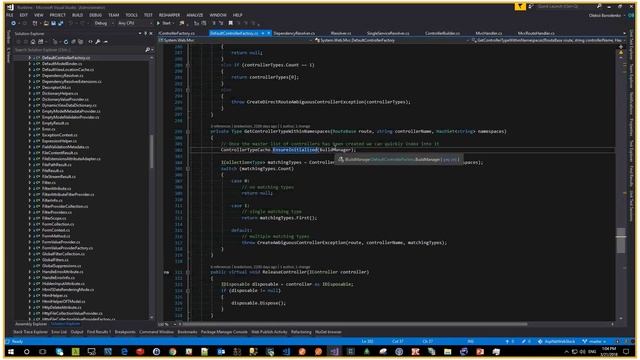Image resolution: width=640 pixels, height=360 pixels.
Task: Expand the DependencyResolver.cs tree node
Action: [x=29, y=76]
